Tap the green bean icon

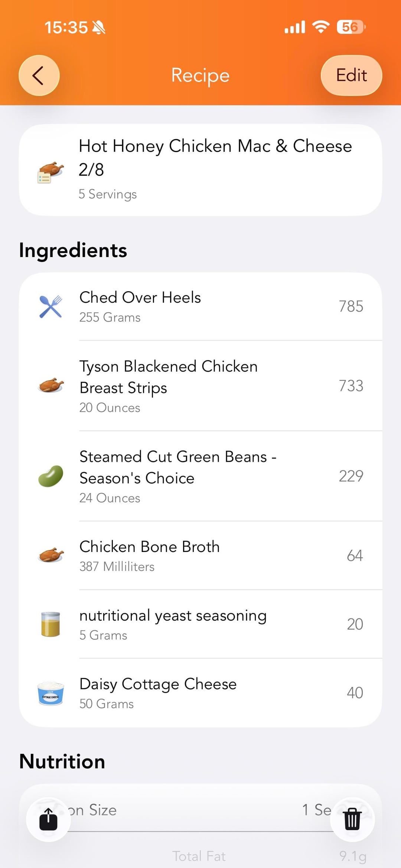point(51,476)
